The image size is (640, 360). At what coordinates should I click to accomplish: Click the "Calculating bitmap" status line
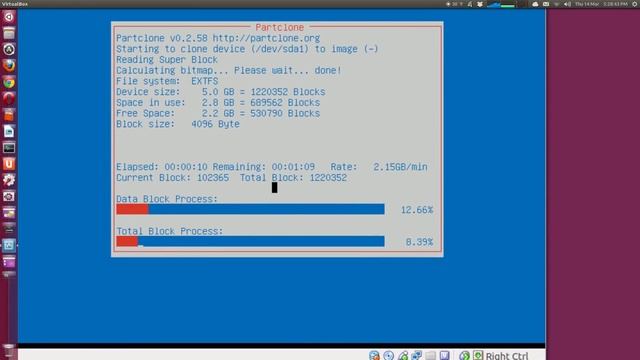click(229, 70)
